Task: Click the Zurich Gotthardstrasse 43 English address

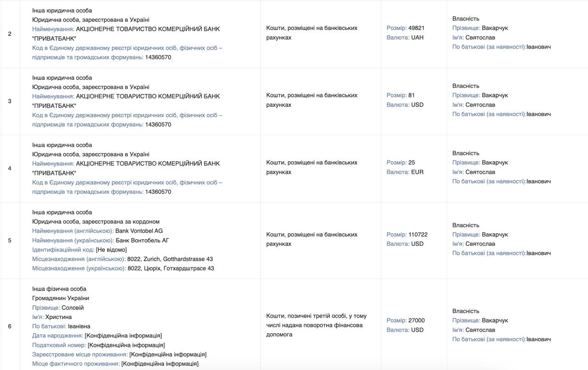Action: [170, 259]
